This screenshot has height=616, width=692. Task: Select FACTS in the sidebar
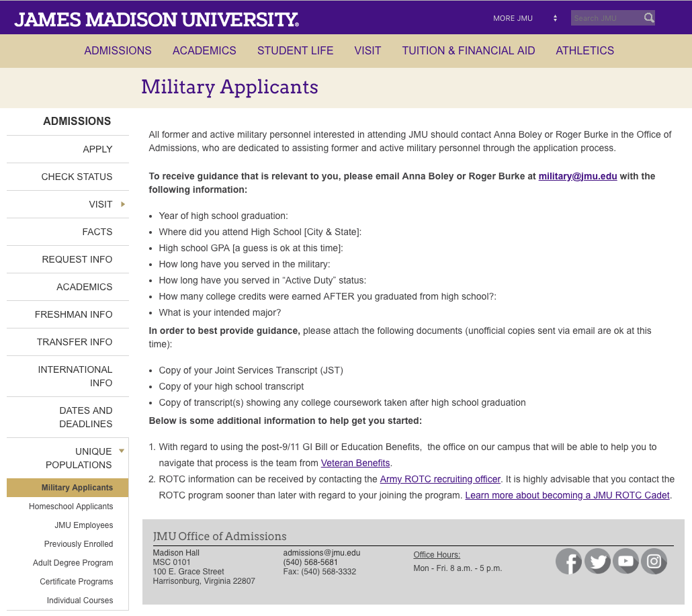pyautogui.click(x=97, y=232)
